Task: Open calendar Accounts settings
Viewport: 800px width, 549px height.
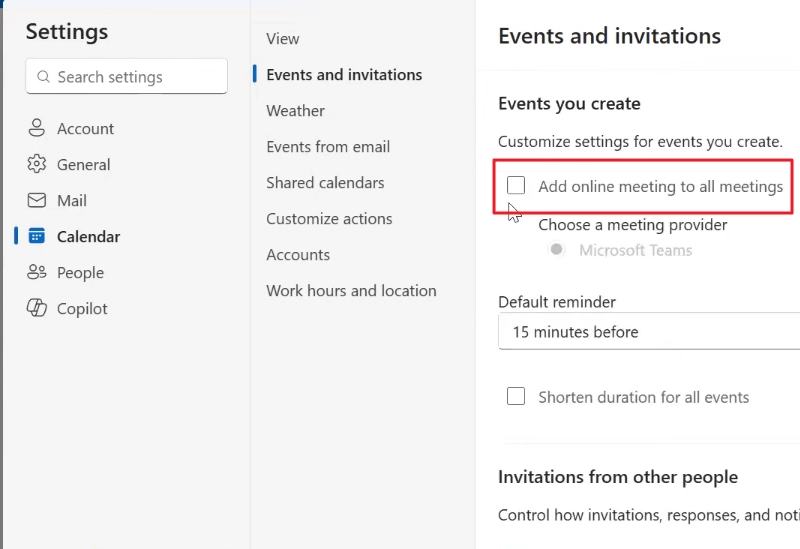Action: (x=298, y=255)
